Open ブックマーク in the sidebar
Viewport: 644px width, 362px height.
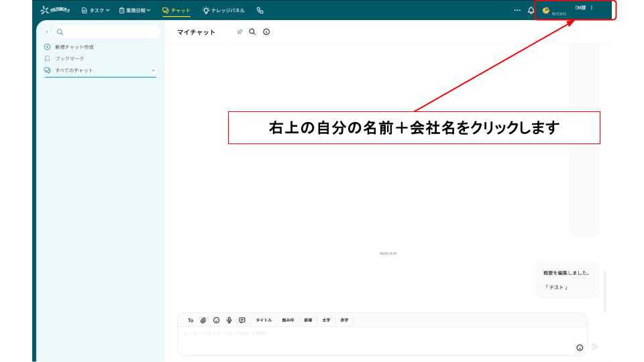[69, 58]
